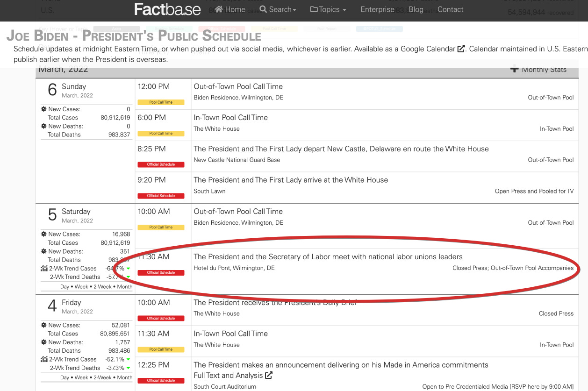This screenshot has height=391, width=588.
Task: Select Day view under Saturday March 5
Action: coord(65,287)
